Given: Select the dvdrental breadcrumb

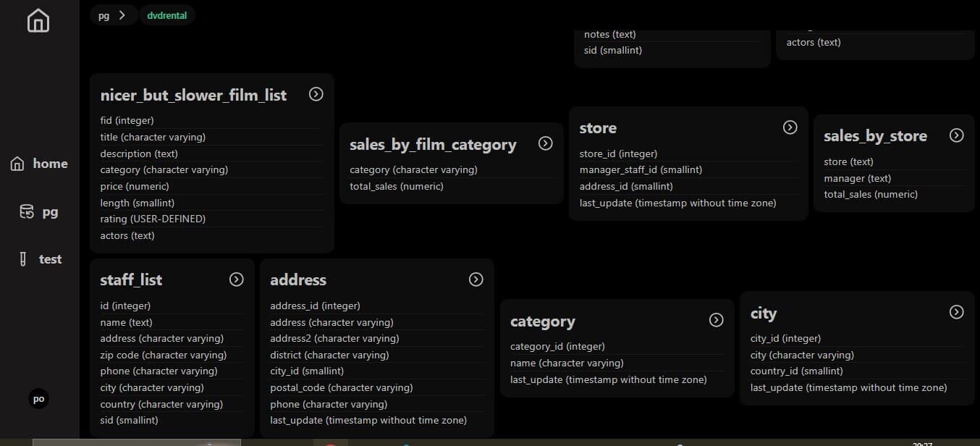Looking at the screenshot, I should [167, 14].
